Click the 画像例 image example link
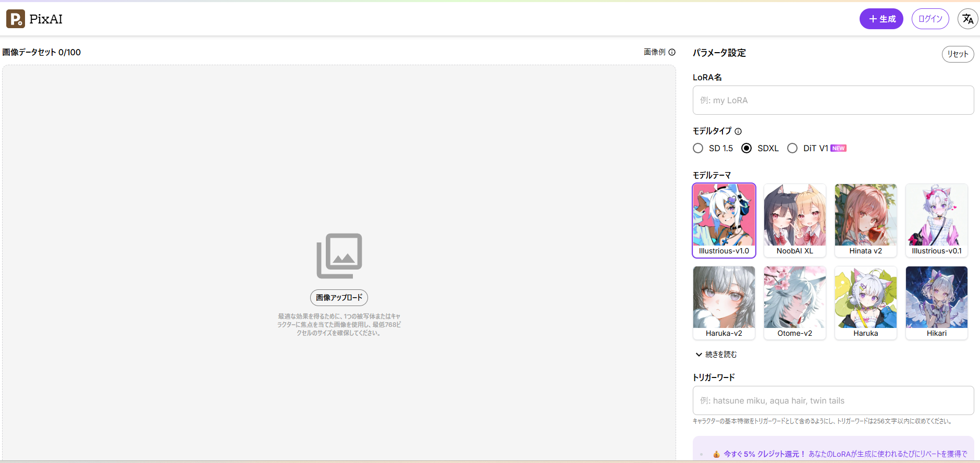 [x=654, y=52]
